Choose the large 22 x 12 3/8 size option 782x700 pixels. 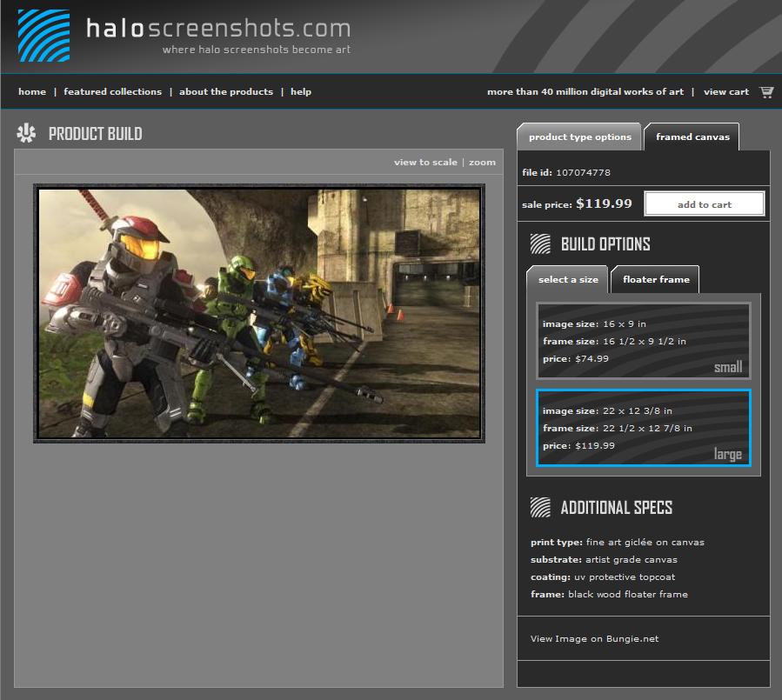(644, 428)
